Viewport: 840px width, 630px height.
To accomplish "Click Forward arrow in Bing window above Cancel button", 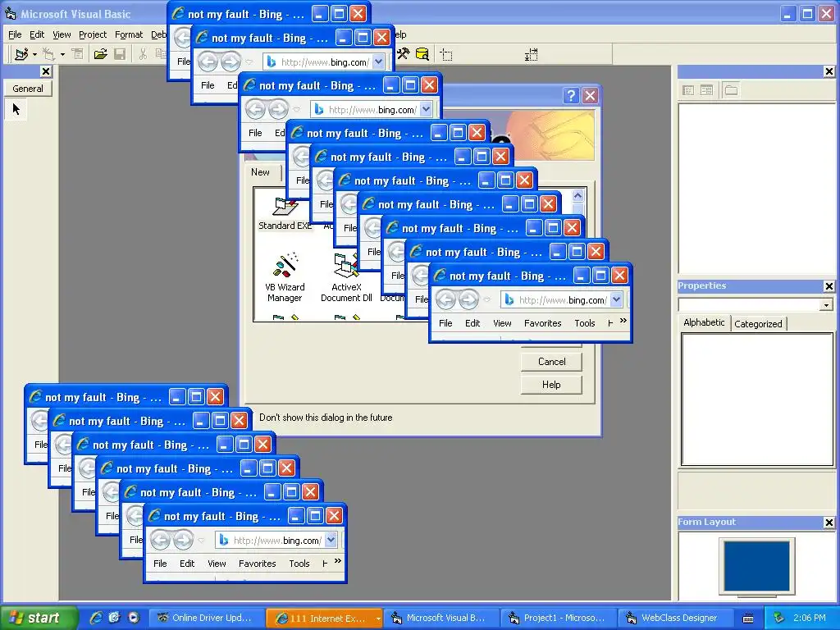I will pyautogui.click(x=468, y=299).
